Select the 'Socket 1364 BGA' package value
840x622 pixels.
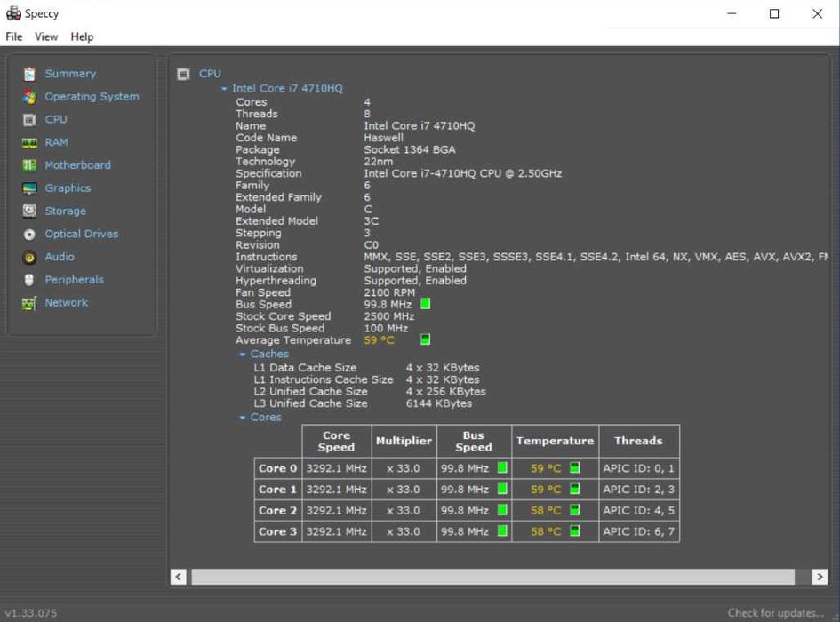(410, 149)
